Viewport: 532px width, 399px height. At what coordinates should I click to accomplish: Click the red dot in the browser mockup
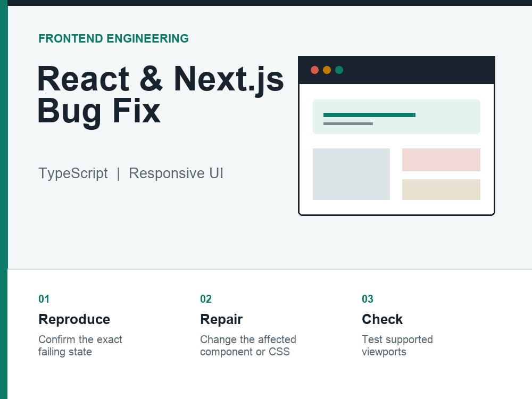click(x=314, y=70)
